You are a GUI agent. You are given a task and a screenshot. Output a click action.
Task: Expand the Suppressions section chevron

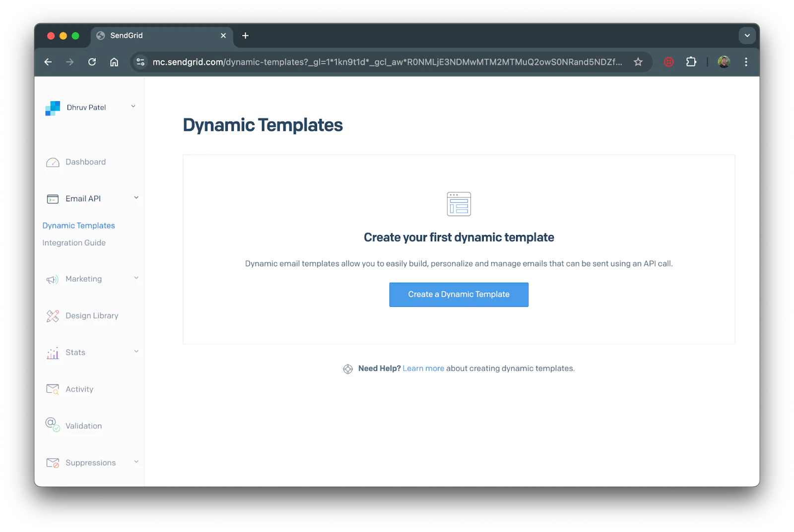[x=136, y=462]
